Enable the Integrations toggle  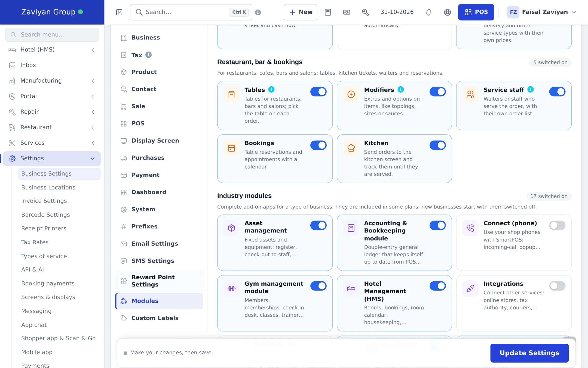coord(557,286)
